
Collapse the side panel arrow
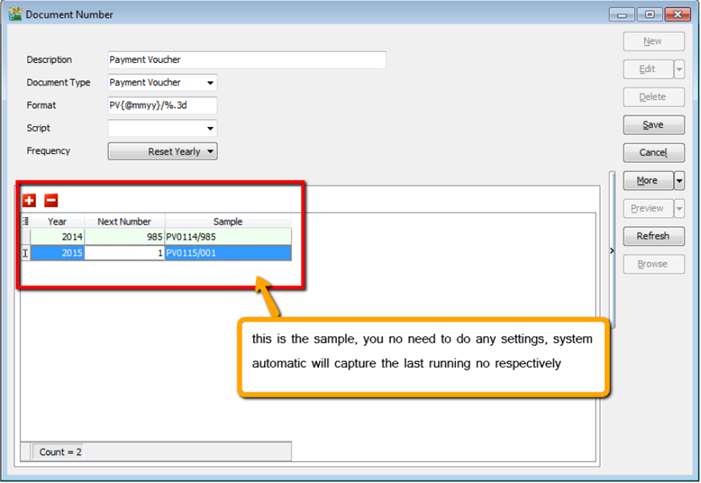point(611,252)
